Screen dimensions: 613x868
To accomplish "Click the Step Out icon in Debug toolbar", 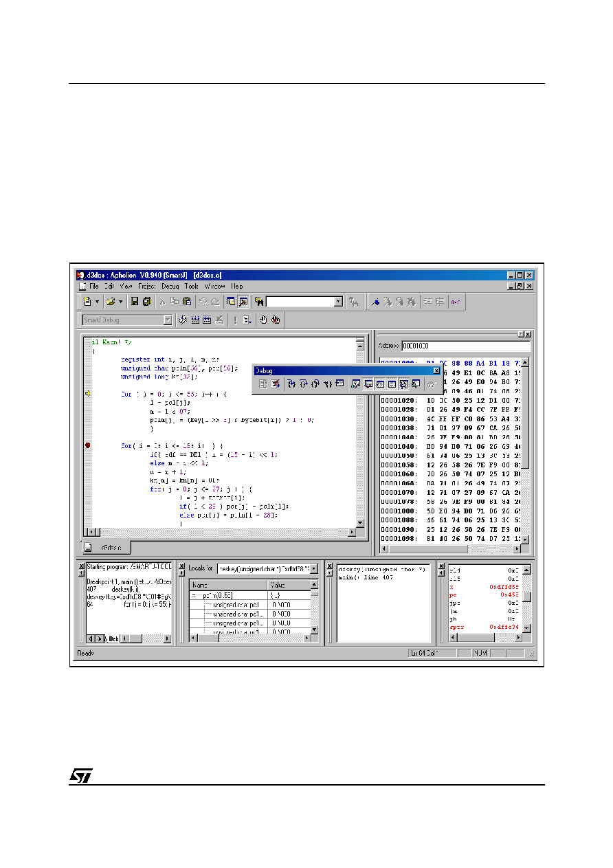I will coord(315,384).
